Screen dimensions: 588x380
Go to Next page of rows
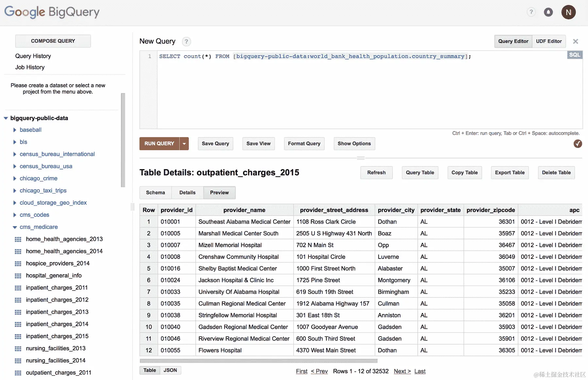tap(402, 371)
